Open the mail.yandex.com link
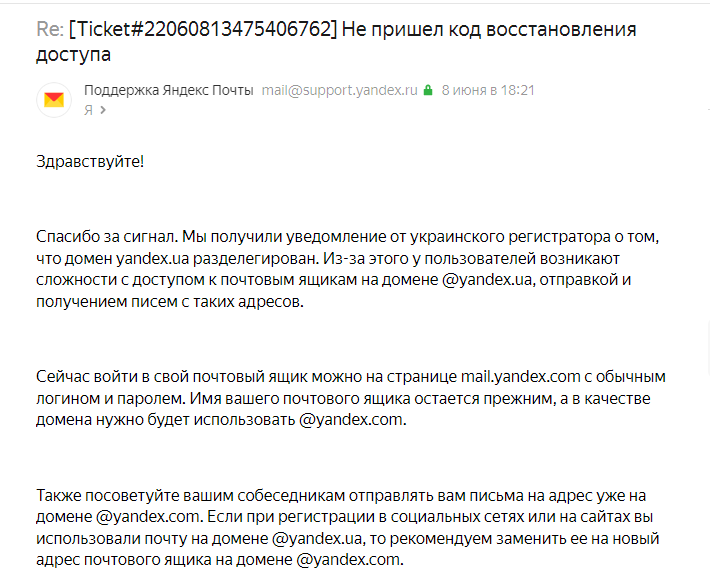 coord(521,377)
